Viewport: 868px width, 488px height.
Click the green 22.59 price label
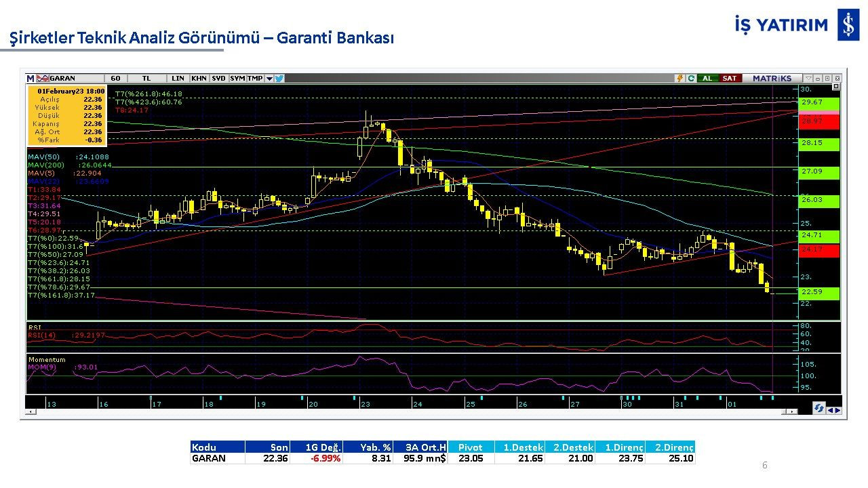(819, 293)
